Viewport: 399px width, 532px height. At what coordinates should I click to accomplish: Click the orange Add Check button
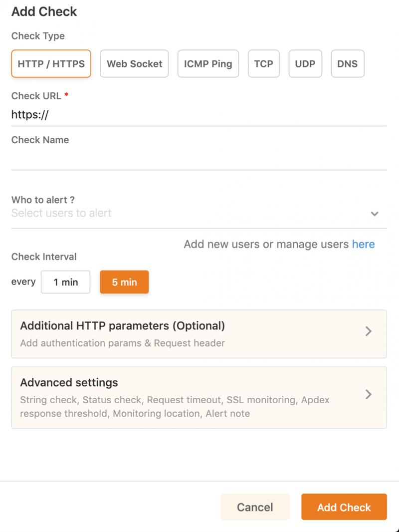pos(344,507)
